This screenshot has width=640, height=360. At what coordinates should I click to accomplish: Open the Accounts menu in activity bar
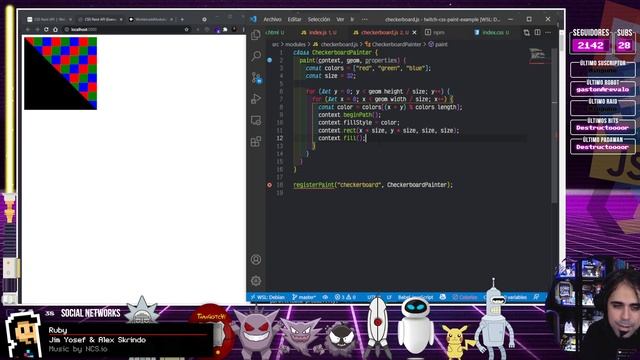pyautogui.click(x=256, y=260)
